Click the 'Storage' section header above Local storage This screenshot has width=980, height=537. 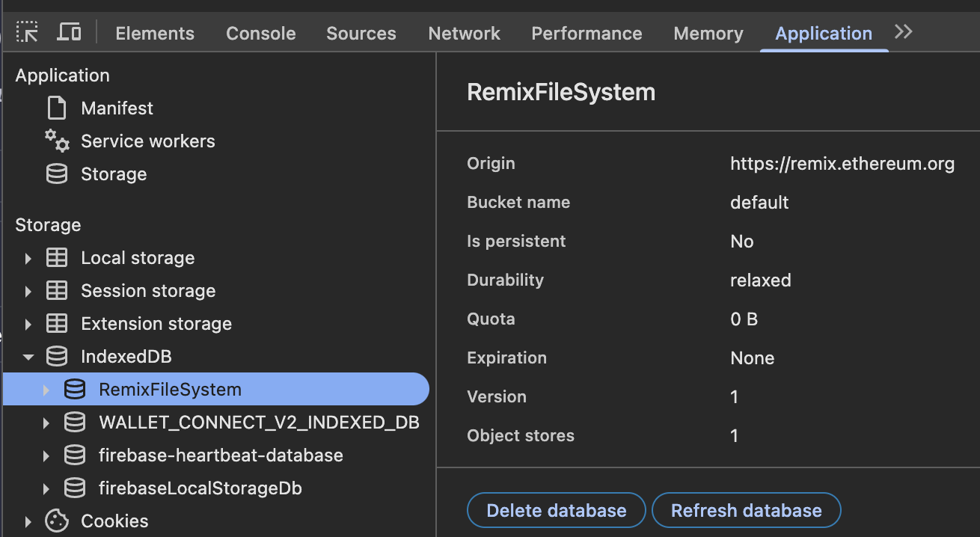pos(48,225)
